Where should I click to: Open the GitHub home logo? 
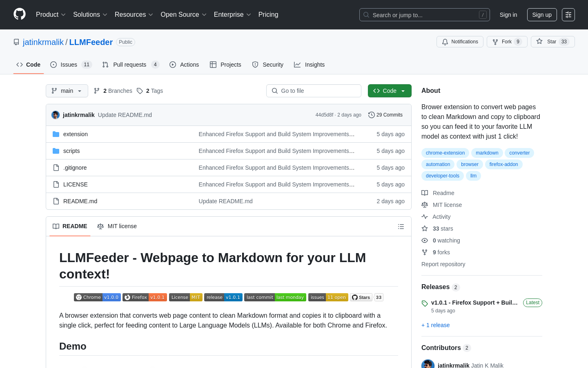pos(20,14)
